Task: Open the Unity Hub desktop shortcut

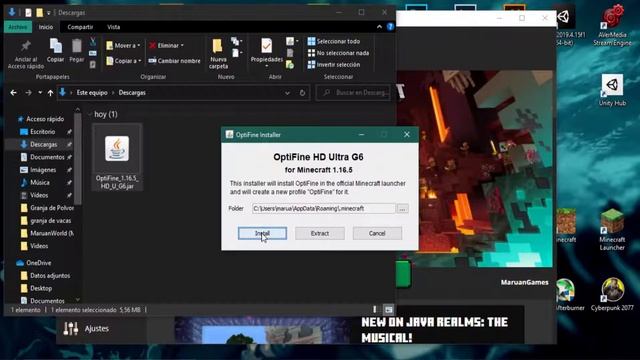Action: pos(612,90)
